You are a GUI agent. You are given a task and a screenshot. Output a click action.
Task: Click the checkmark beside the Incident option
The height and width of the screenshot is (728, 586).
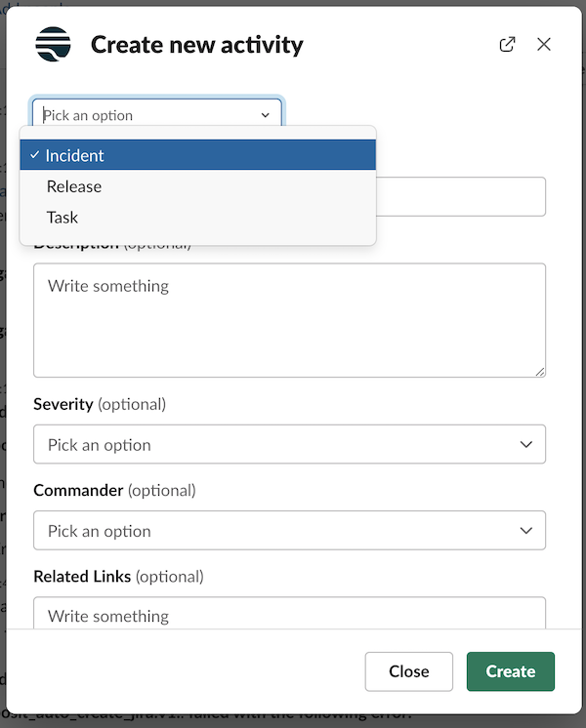coord(34,155)
